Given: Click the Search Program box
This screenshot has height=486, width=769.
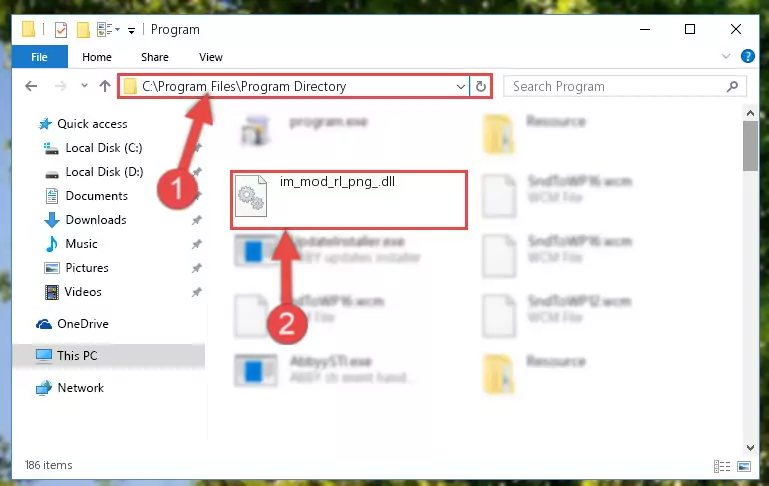Looking at the screenshot, I should coord(624,86).
